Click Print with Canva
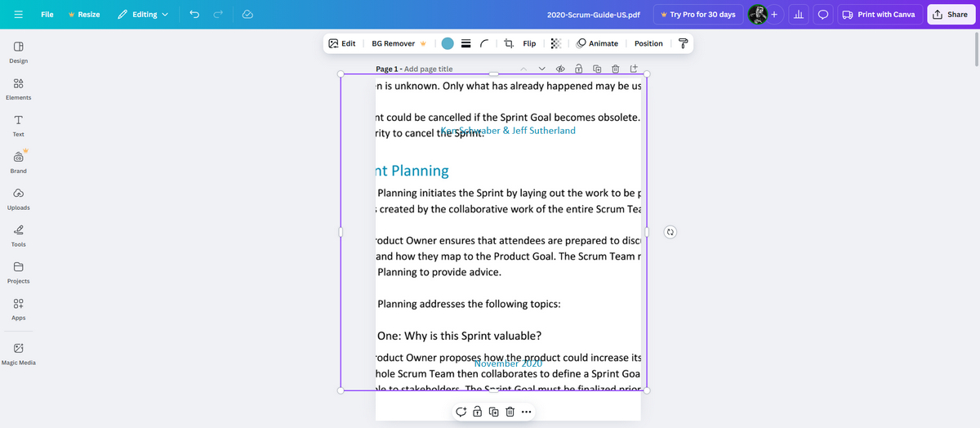980x428 pixels. [880, 14]
